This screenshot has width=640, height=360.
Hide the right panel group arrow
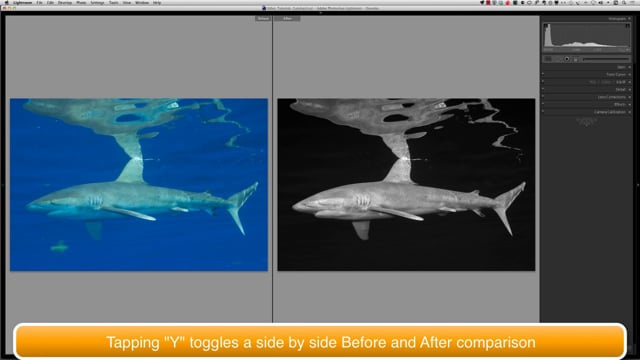point(638,185)
